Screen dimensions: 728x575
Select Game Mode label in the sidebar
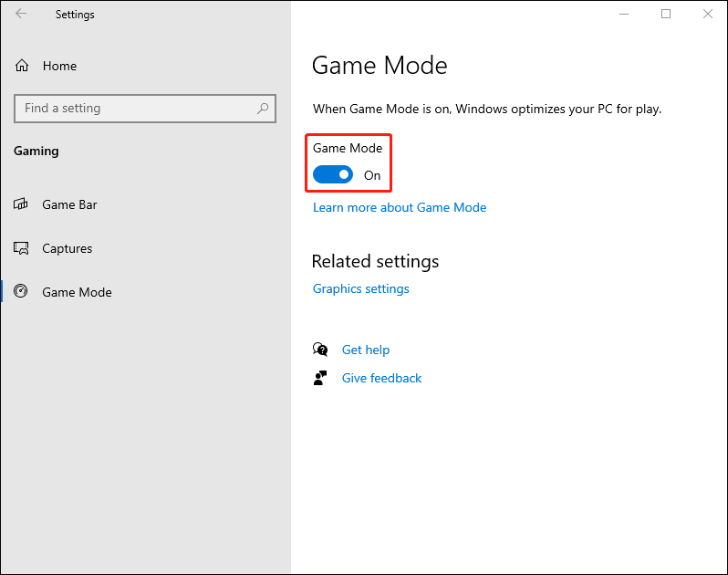[77, 292]
